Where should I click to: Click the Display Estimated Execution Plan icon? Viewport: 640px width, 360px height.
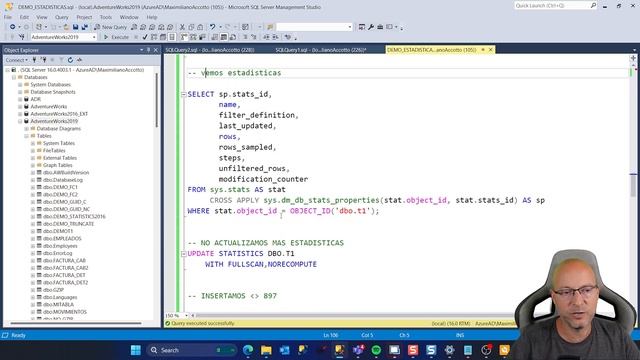154,37
